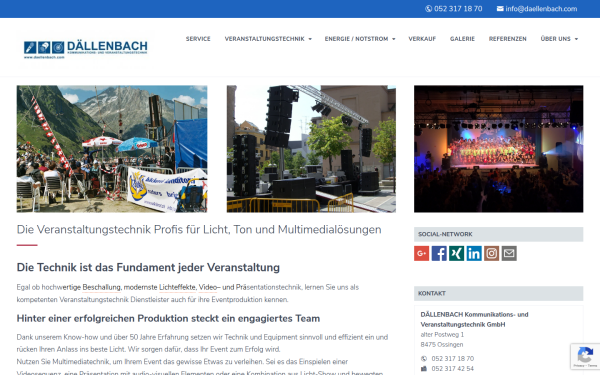The image size is (600, 375).
Task: Click the heading 'Hinter einer erfolgreichen Produktion steckt ein engagiertes Team'
Action: point(168,318)
